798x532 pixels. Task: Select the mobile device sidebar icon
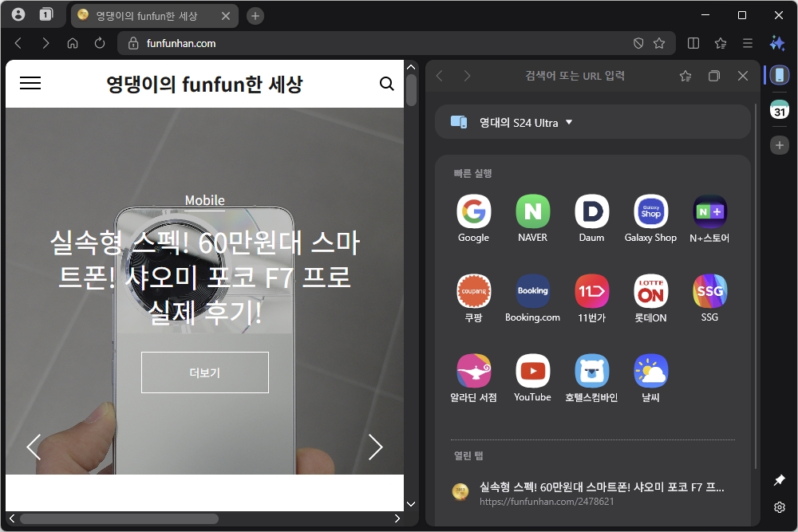(779, 75)
